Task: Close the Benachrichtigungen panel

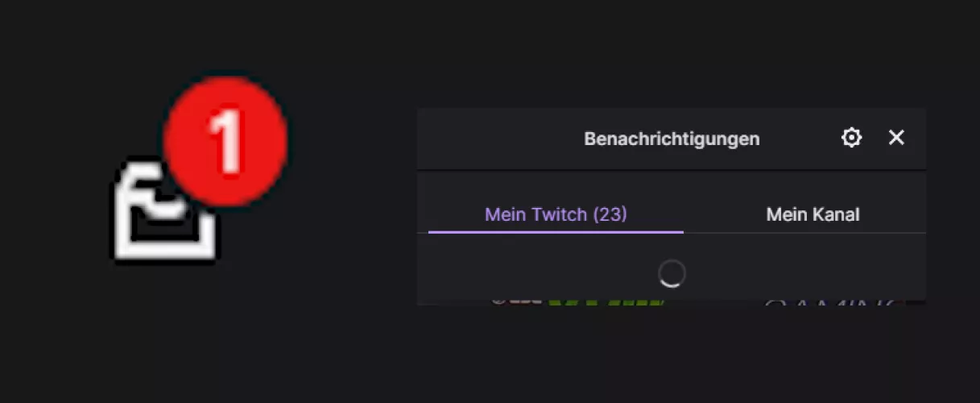Action: (x=896, y=138)
